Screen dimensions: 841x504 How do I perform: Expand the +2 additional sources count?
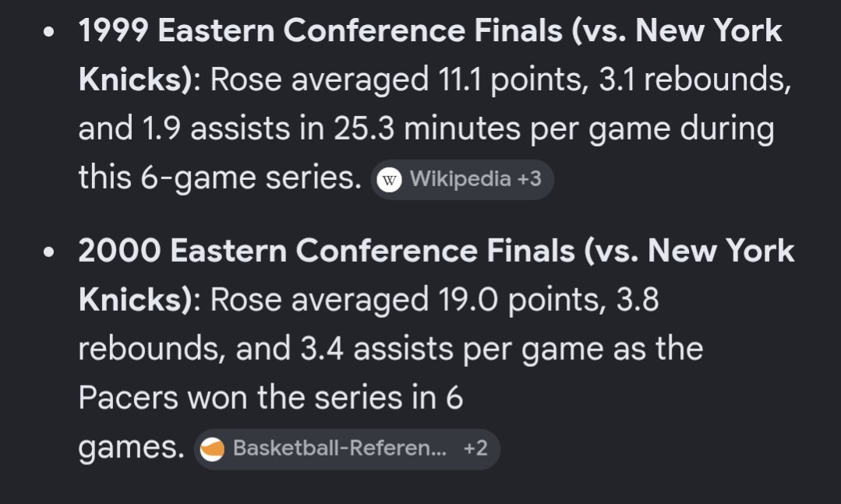click(475, 448)
